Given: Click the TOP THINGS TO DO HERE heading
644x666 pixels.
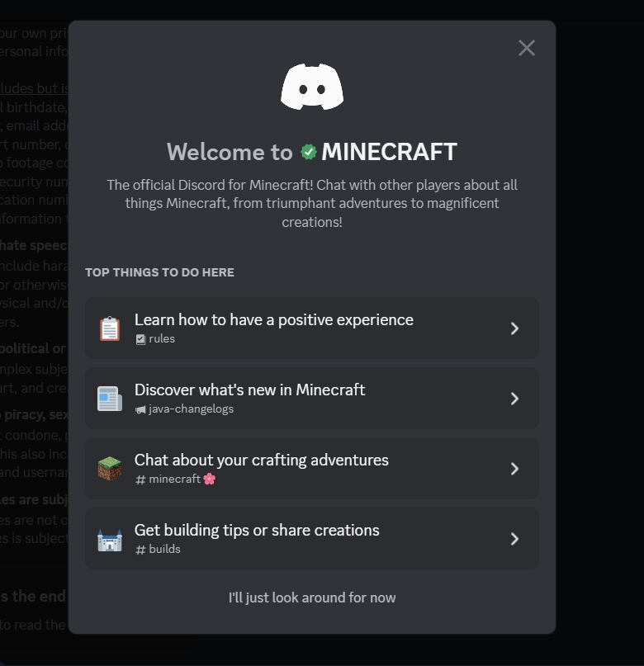Looking at the screenshot, I should point(159,272).
